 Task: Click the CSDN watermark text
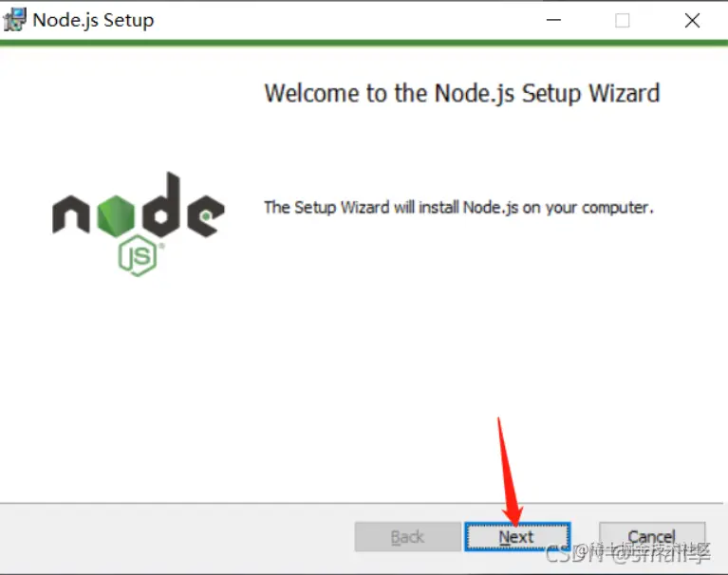(627, 553)
